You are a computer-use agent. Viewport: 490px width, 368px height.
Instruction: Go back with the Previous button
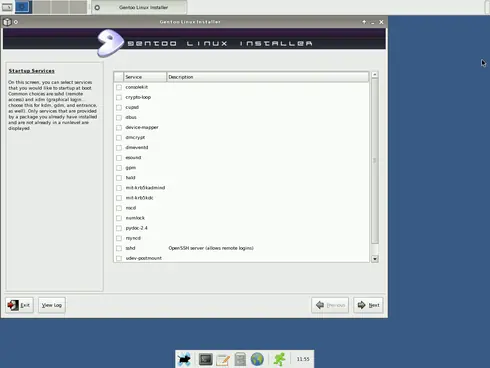tap(330, 305)
